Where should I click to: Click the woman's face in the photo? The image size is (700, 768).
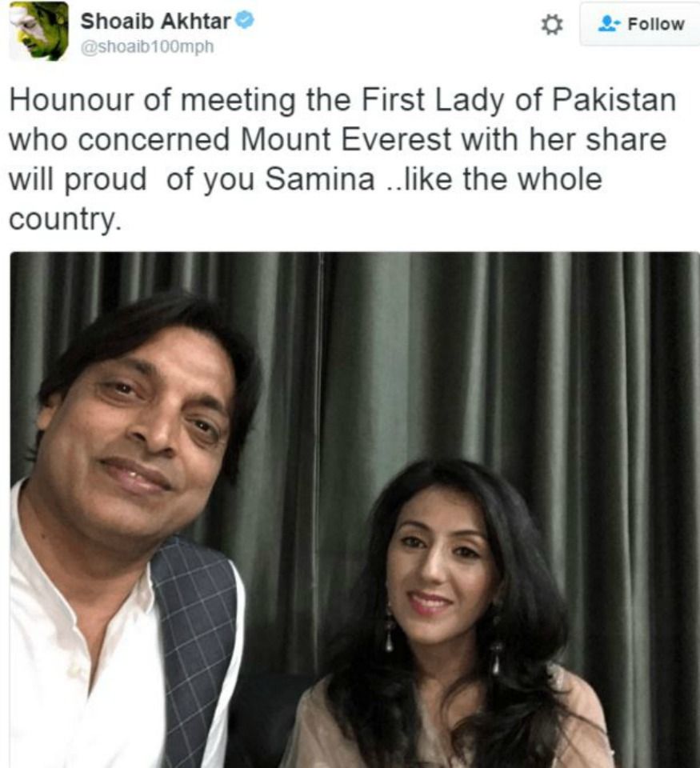(x=443, y=563)
